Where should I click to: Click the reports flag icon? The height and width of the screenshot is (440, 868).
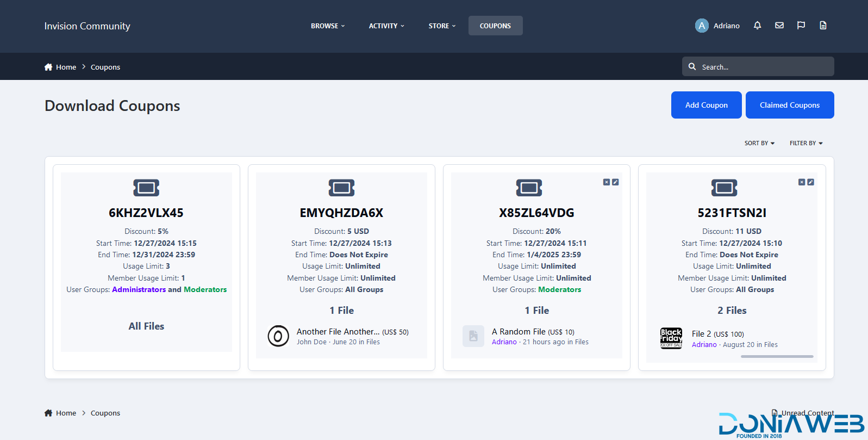click(801, 26)
